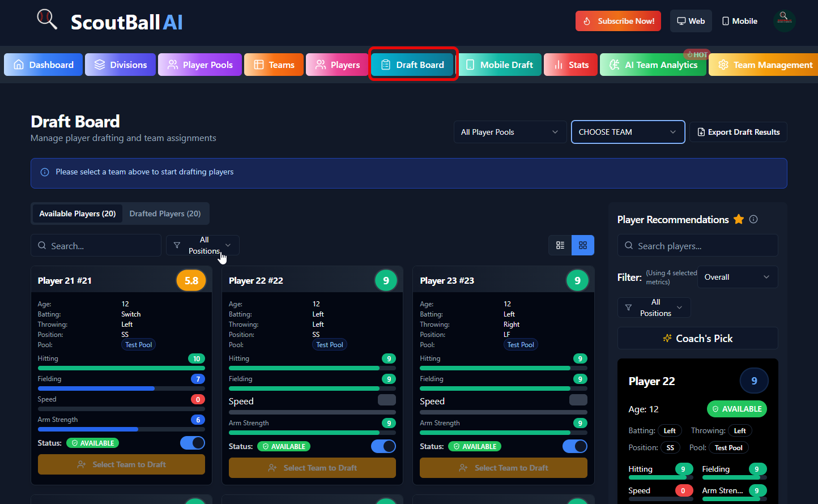Click the Subscribe Now! button
The image size is (818, 504).
pyautogui.click(x=618, y=21)
